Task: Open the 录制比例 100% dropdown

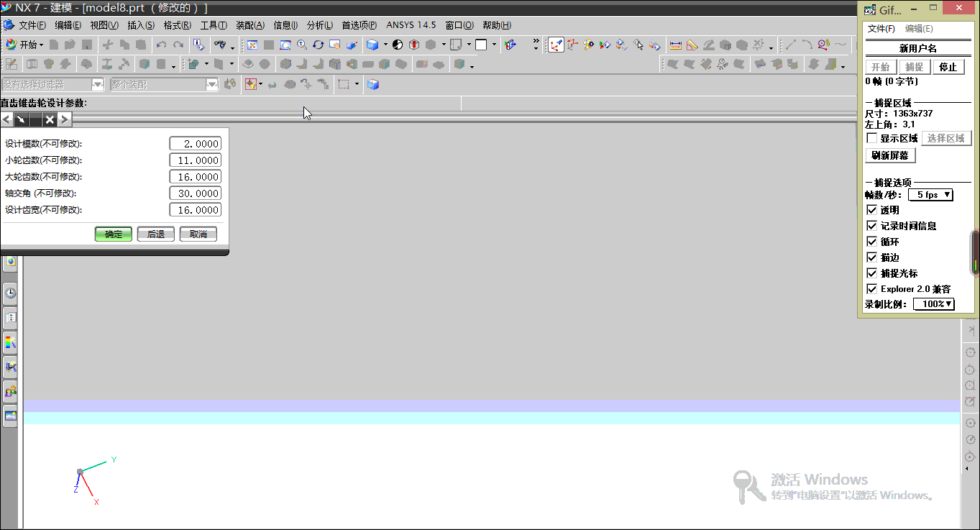Action: point(934,304)
